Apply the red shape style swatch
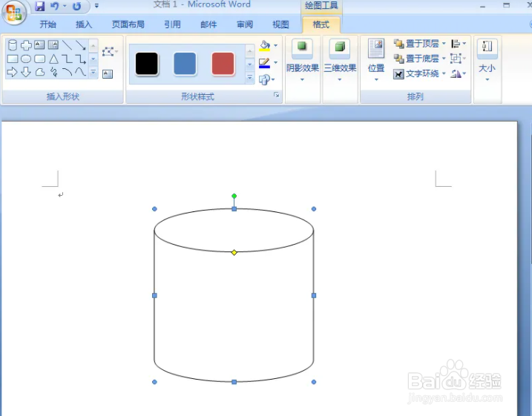The height and width of the screenshot is (416, 532). click(223, 63)
